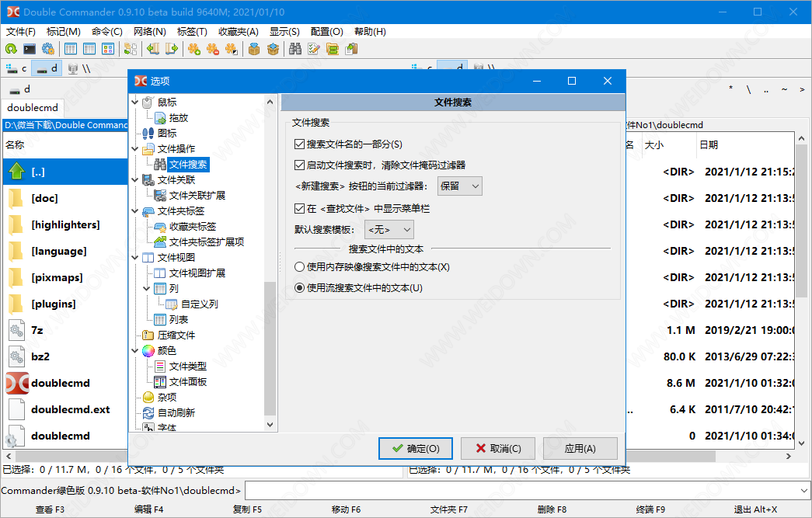Click the command line input field
This screenshot has width=812, height=518.
click(521, 491)
